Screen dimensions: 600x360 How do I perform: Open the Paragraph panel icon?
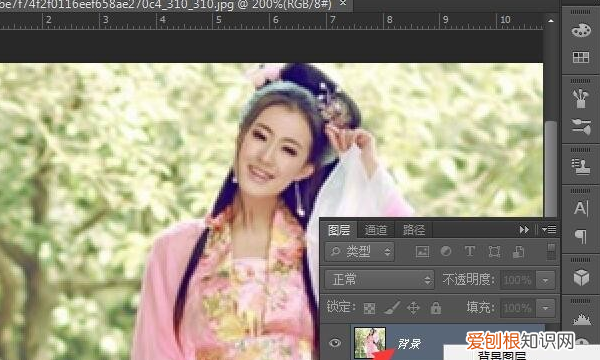pyautogui.click(x=581, y=236)
